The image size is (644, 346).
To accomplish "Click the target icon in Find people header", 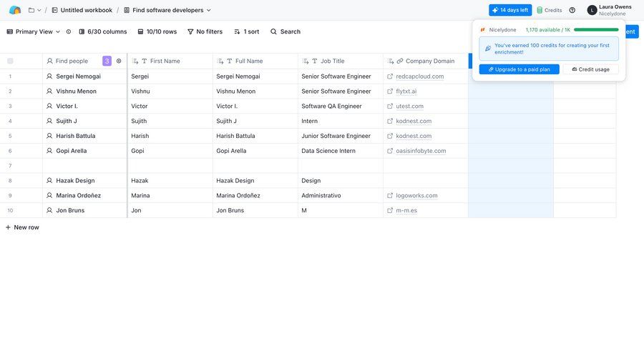I will 119,61.
